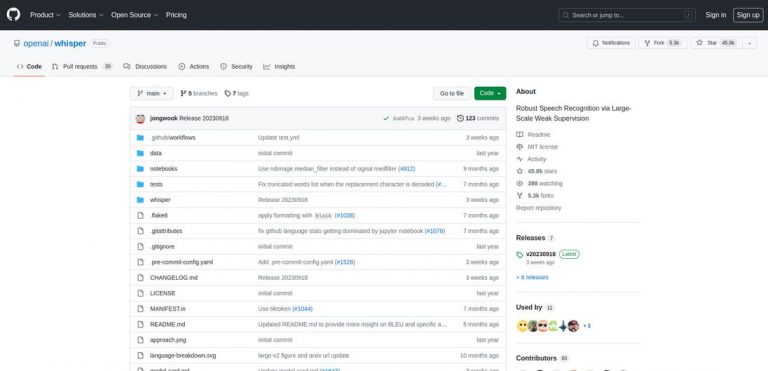Viewport: 768px width, 371px height.
Task: Switch to the Actions tab
Action: click(194, 67)
